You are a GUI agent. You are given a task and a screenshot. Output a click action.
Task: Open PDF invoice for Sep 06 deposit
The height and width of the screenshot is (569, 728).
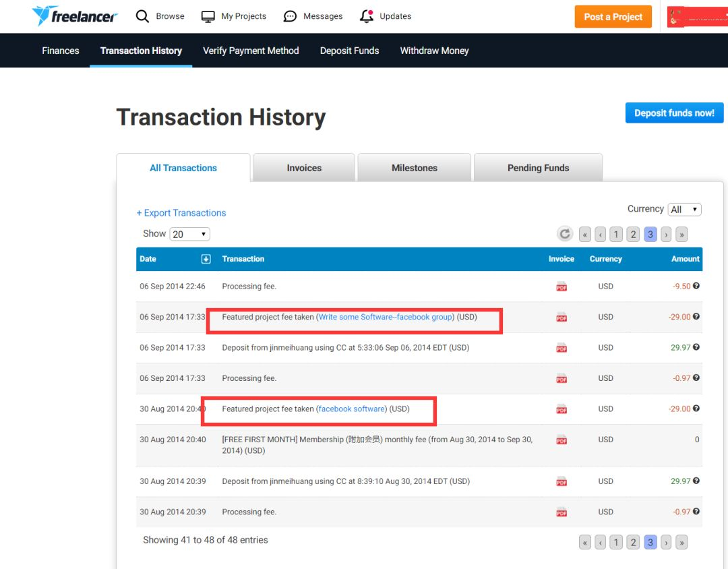tap(562, 348)
